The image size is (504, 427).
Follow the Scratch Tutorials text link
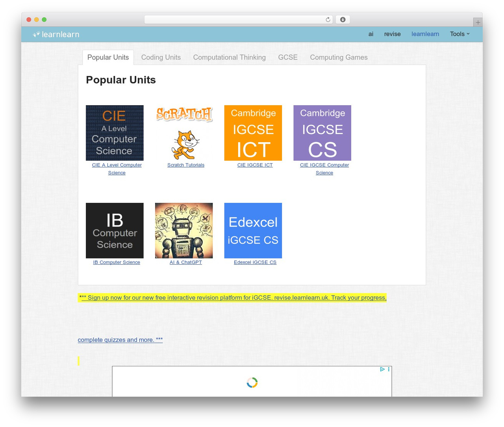pos(186,165)
